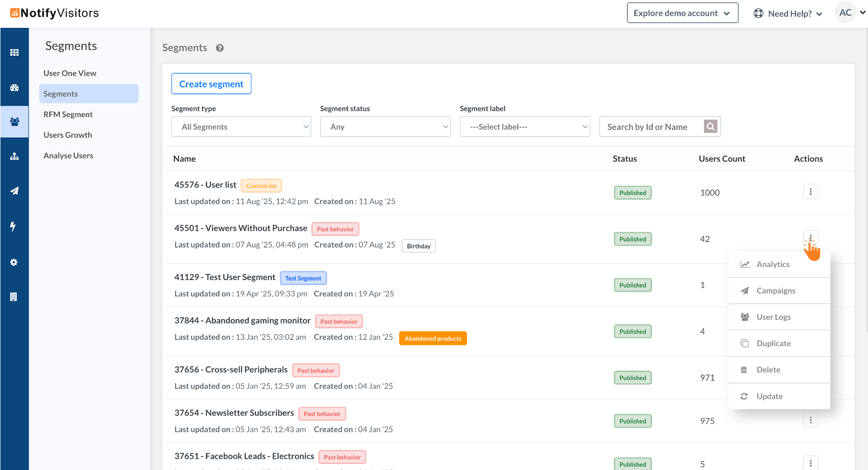Select Analytics from the actions menu

pyautogui.click(x=773, y=264)
